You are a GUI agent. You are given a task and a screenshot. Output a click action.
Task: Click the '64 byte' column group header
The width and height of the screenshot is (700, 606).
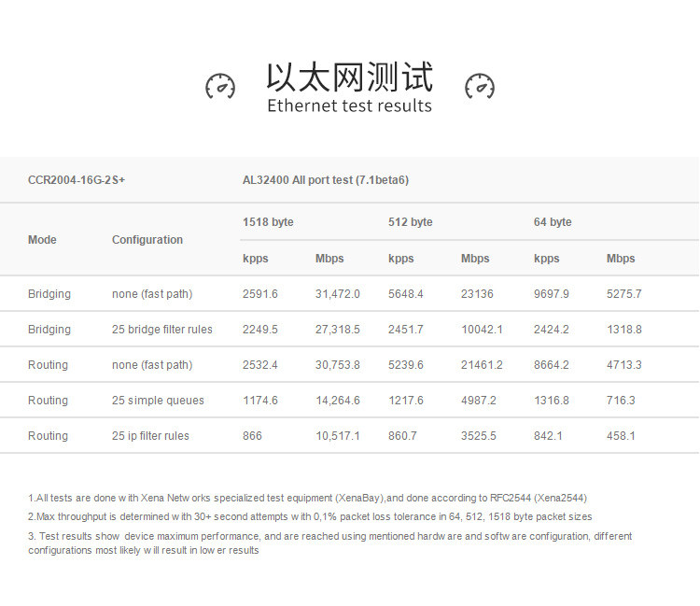click(553, 222)
